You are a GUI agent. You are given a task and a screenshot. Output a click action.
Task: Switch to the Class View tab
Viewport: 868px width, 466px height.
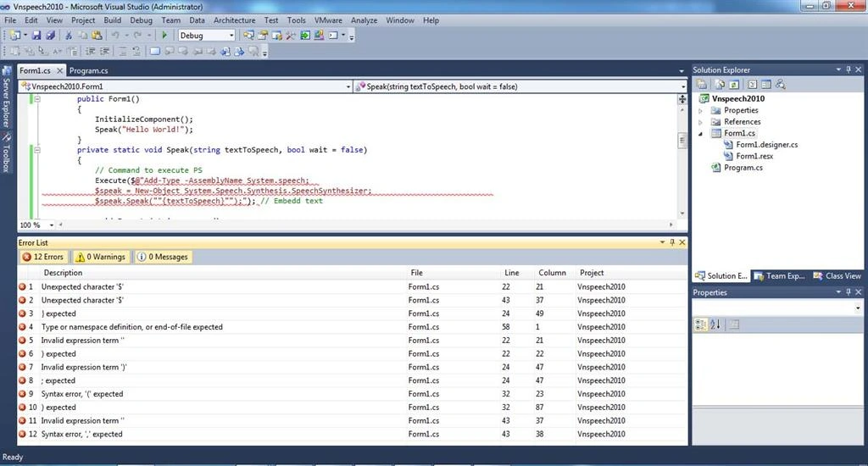point(837,275)
